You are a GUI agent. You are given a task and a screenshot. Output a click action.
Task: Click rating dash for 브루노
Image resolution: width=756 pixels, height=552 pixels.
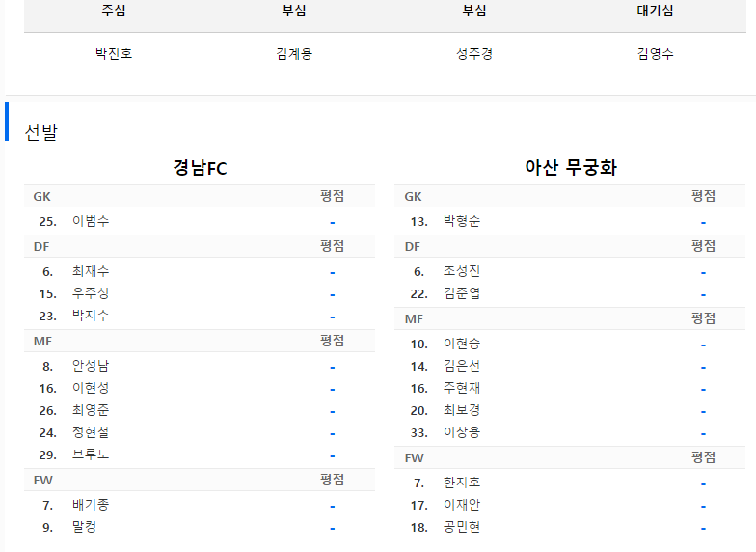332,455
